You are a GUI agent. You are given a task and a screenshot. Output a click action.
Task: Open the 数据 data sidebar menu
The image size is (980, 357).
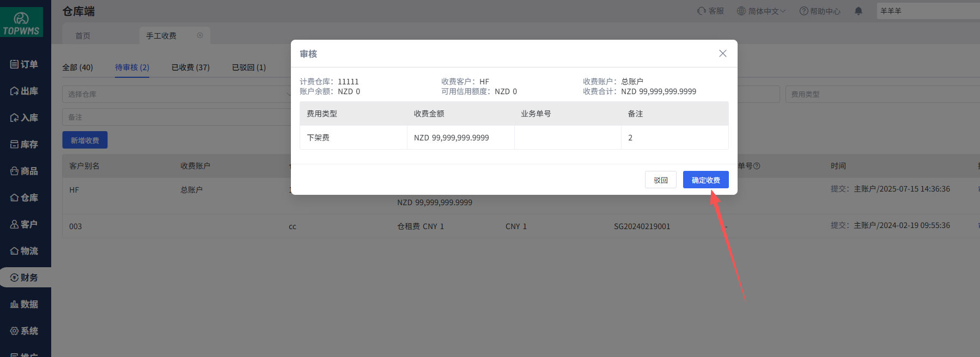(x=25, y=304)
